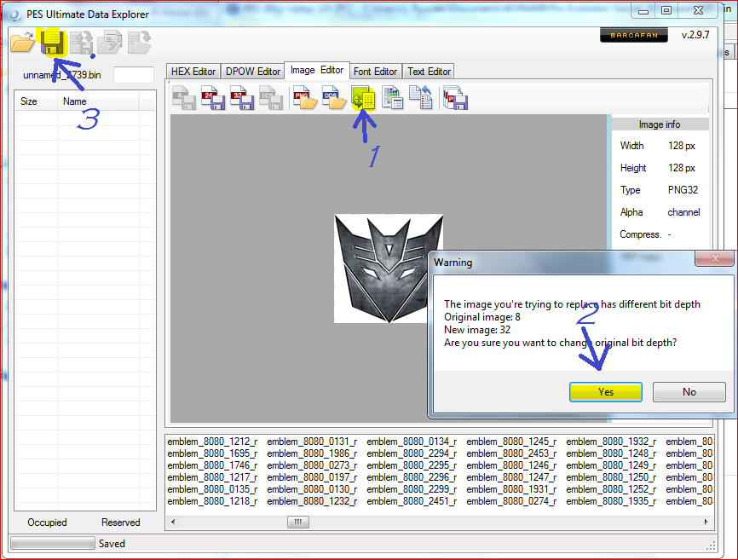Click the greyed-out rebuild and save icon

point(82,43)
